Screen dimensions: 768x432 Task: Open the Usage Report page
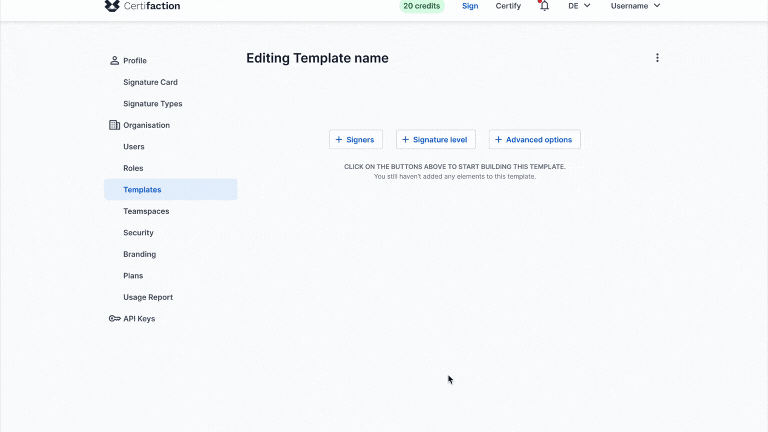point(148,297)
